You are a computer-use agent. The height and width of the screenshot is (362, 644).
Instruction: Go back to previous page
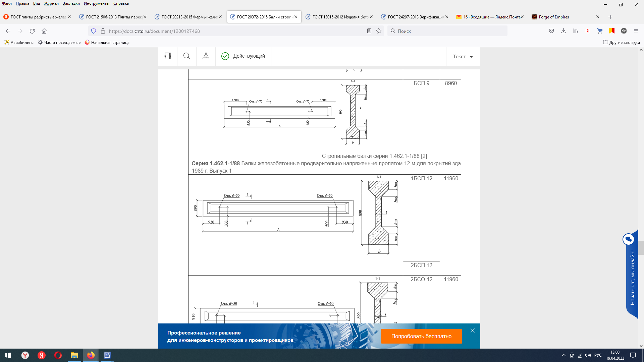coord(8,31)
